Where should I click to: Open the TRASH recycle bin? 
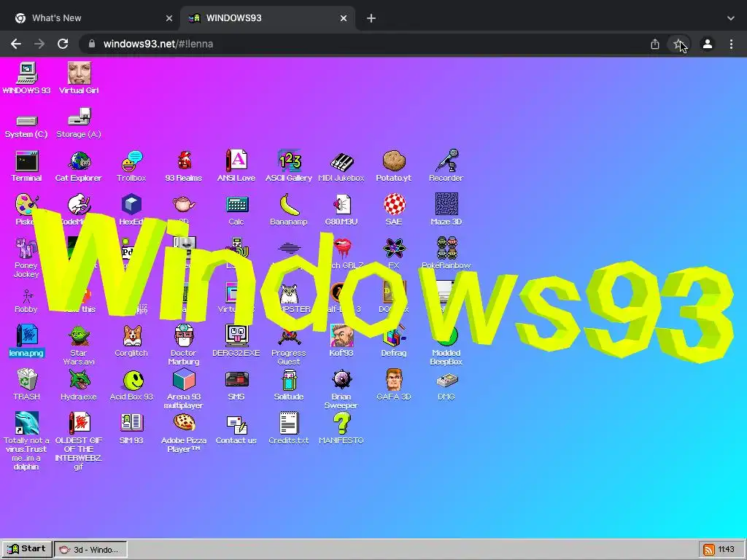click(x=27, y=385)
